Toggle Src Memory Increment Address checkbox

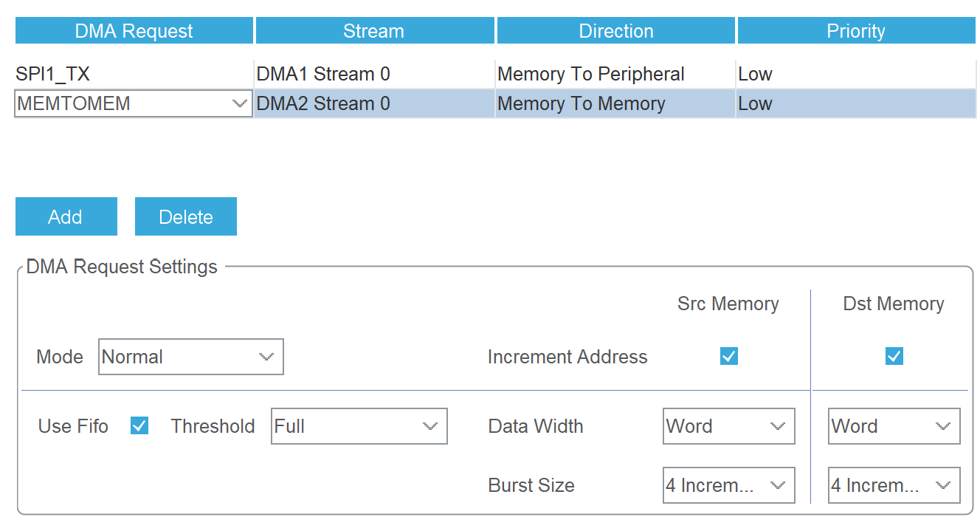point(728,356)
